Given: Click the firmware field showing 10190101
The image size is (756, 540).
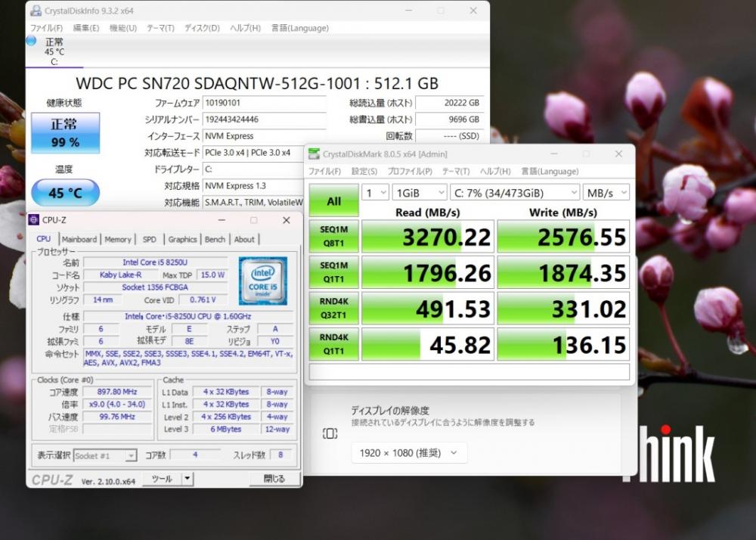Looking at the screenshot, I should (264, 103).
